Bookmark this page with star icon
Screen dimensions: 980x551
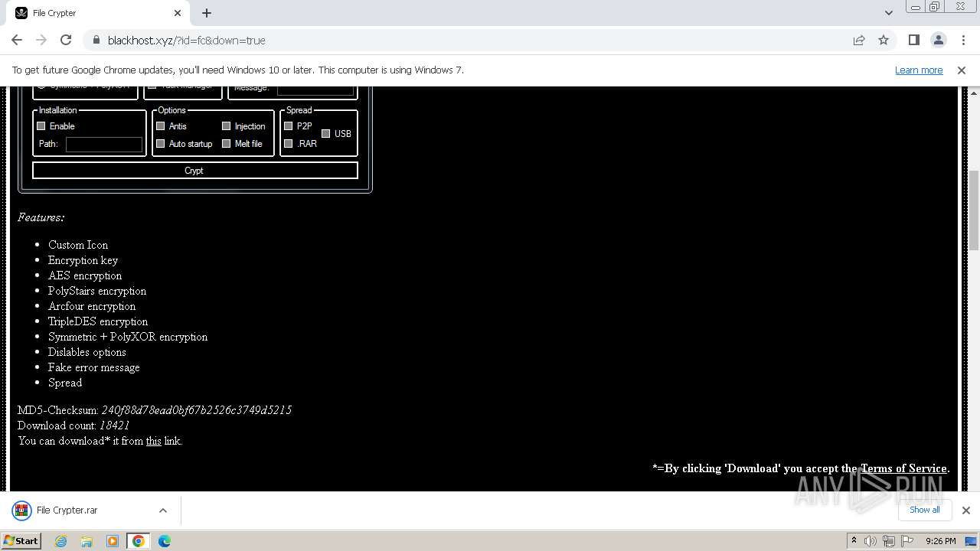coord(884,40)
